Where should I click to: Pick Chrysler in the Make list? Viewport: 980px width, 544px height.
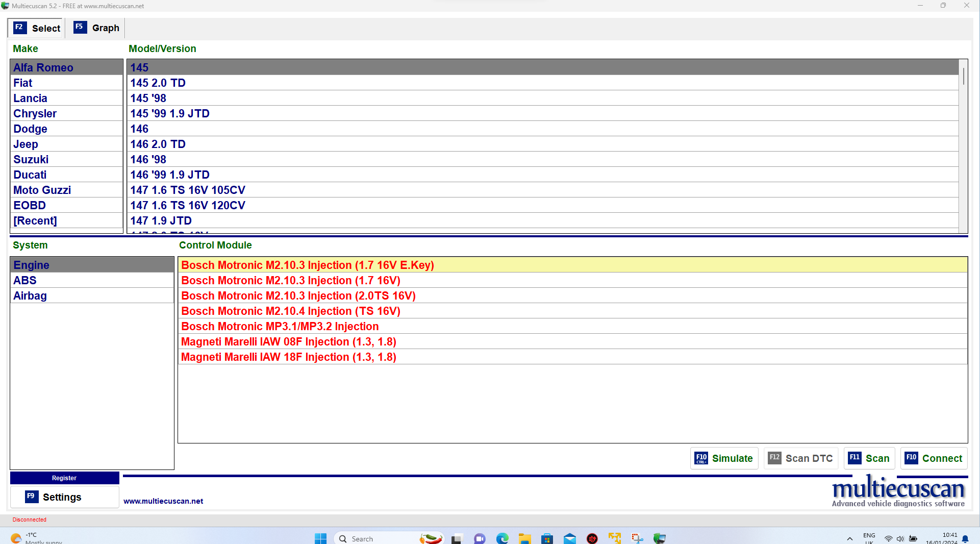coord(66,113)
